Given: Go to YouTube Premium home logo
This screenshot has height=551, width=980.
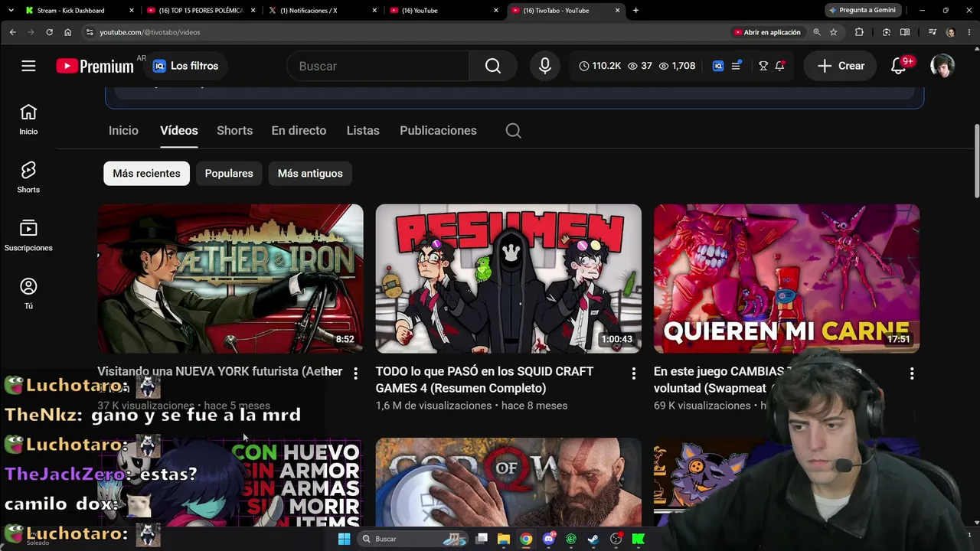Looking at the screenshot, I should click(x=95, y=67).
